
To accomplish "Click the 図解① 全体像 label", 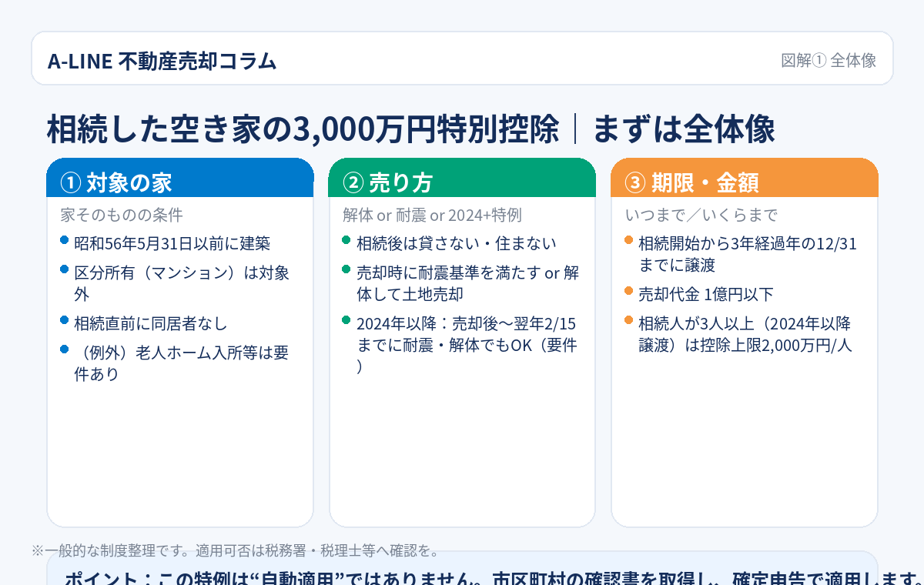I will coord(829,61).
